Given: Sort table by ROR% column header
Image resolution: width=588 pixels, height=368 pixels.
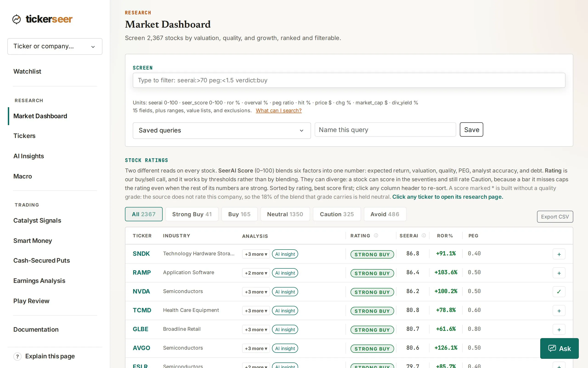Looking at the screenshot, I should point(445,236).
